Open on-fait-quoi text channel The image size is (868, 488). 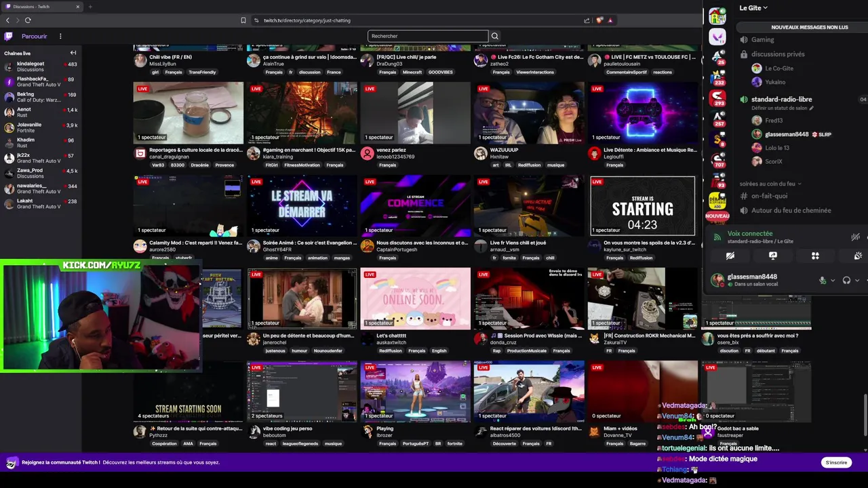coord(769,196)
